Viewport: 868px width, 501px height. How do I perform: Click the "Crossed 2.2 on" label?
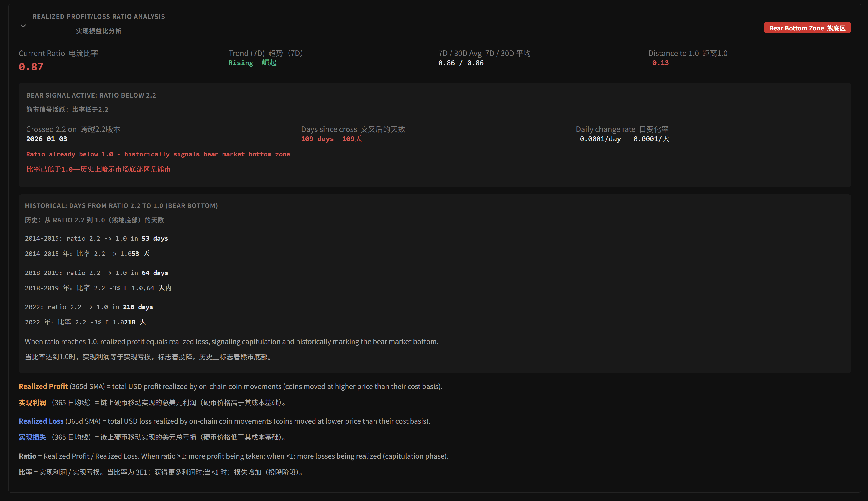point(51,129)
